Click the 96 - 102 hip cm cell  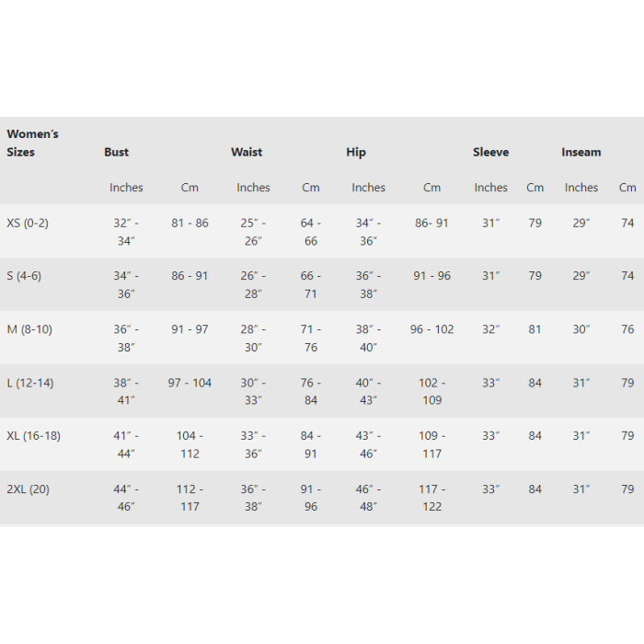[431, 329]
